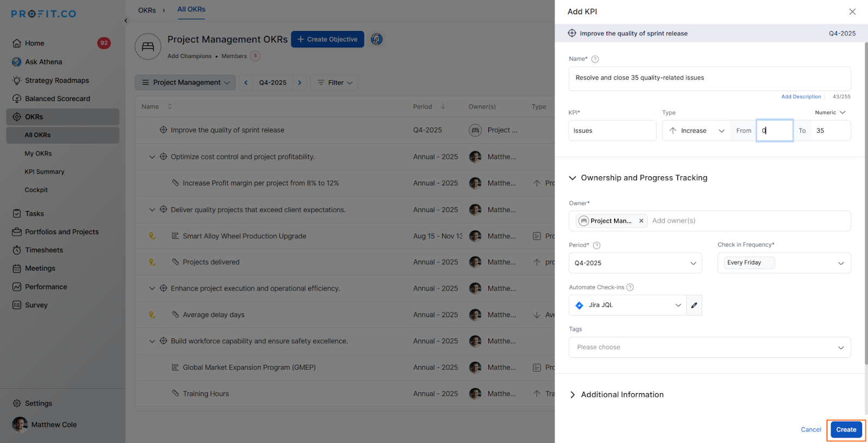Click the Create button

[846, 430]
